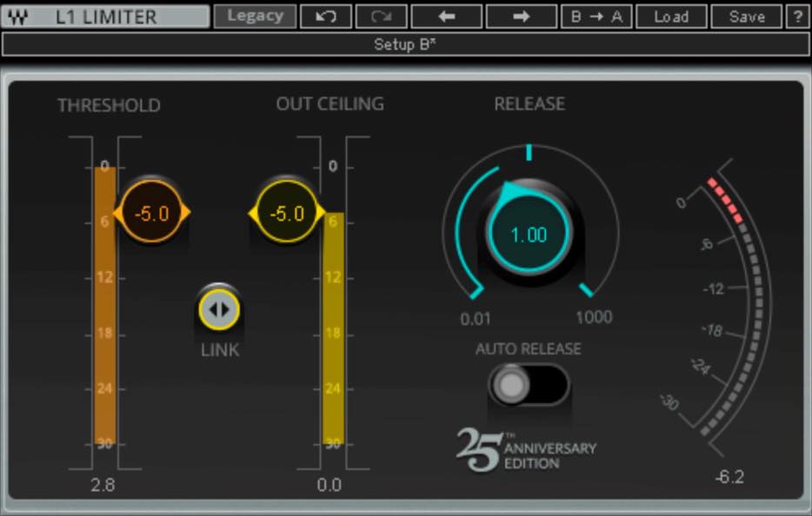This screenshot has height=516, width=812.
Task: Click the L1 LIMITER plugin title
Action: click(x=106, y=17)
